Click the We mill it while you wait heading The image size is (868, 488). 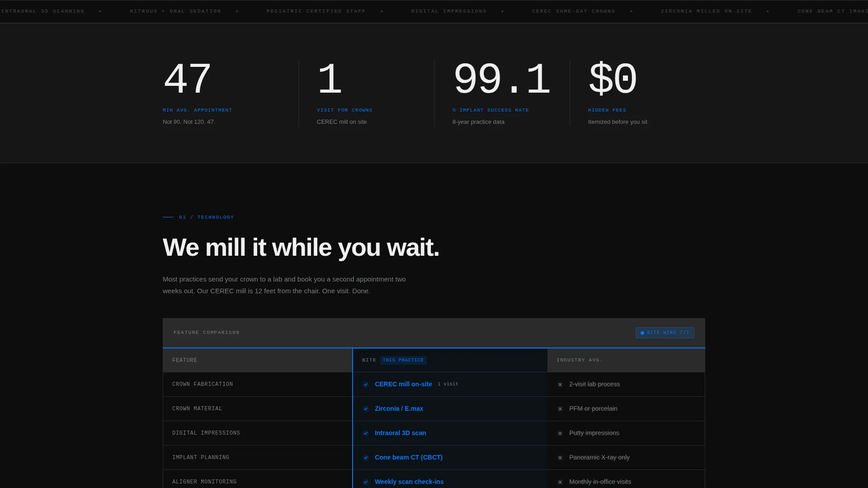pyautogui.click(x=301, y=248)
